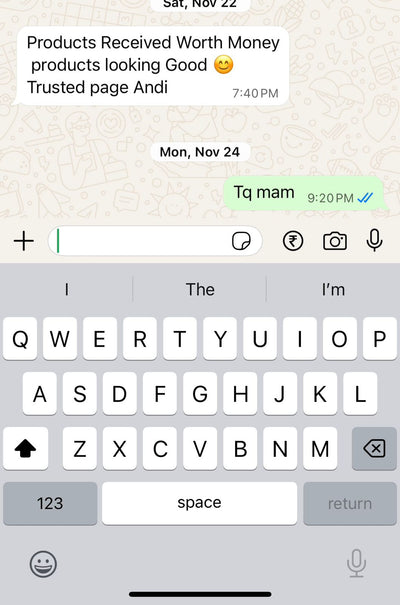
Task: Tap the rupee payment icon
Action: click(x=293, y=241)
